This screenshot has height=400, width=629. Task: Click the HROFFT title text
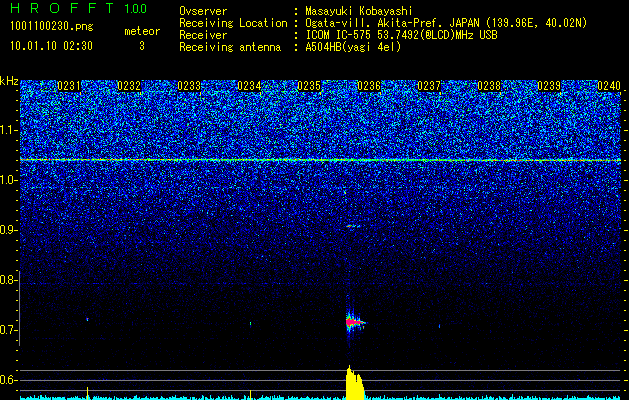coord(62,8)
